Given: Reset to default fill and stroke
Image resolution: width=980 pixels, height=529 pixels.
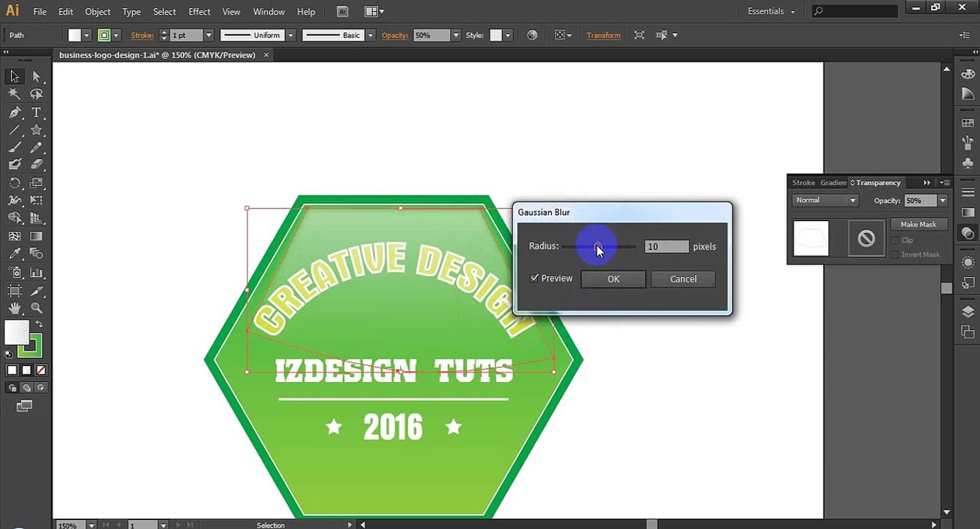Looking at the screenshot, I should 9,353.
